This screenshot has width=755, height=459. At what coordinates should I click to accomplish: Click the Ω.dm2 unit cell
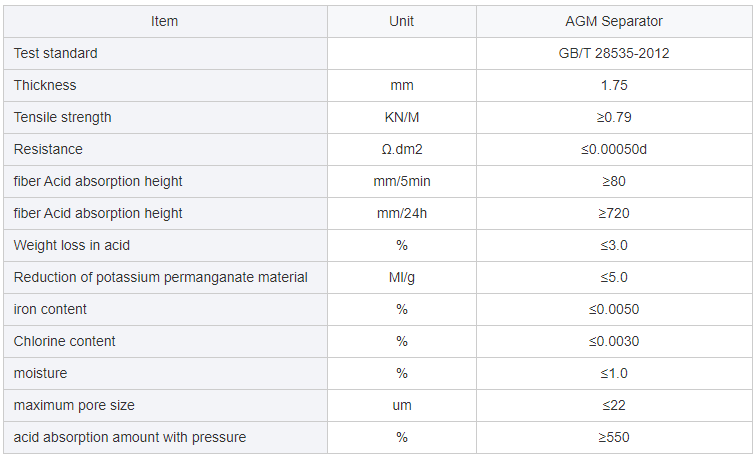(401, 149)
